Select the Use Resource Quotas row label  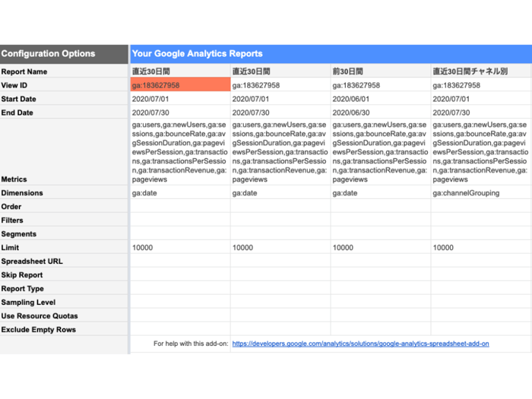pyautogui.click(x=64, y=315)
